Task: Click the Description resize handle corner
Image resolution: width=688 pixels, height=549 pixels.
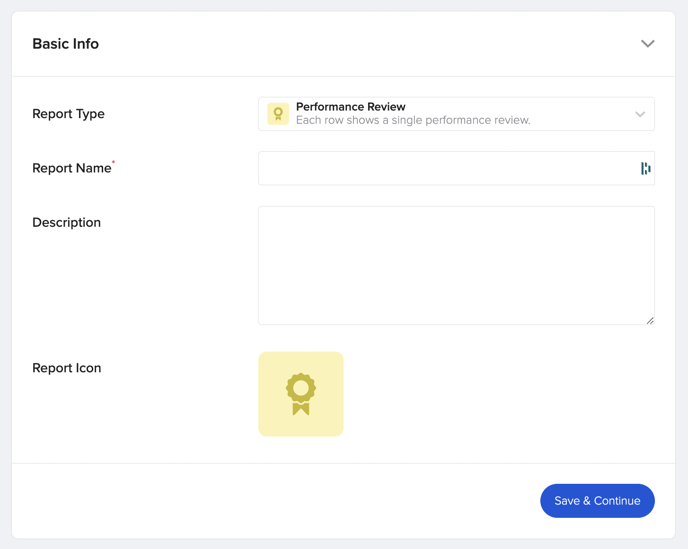Action: 650,321
